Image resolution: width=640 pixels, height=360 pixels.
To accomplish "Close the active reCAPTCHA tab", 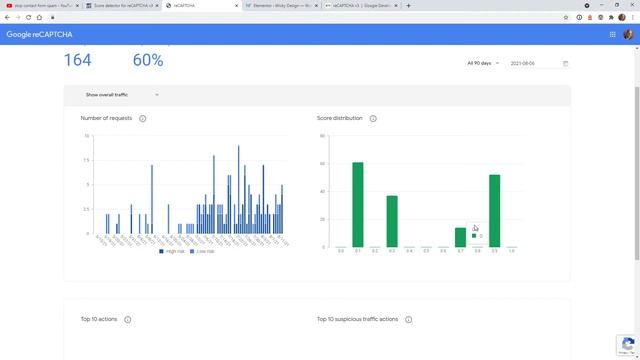I will coord(236,6).
